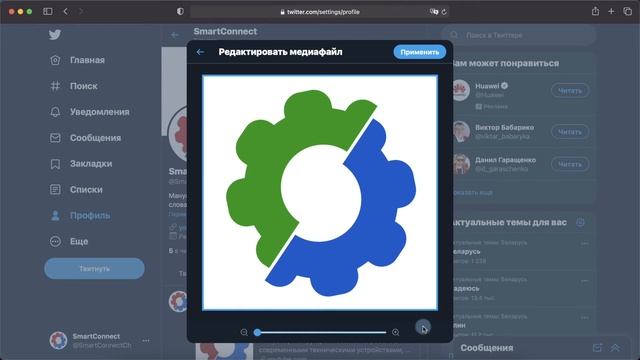The height and width of the screenshot is (360, 640).
Task: Open Списки lists
Action: pyautogui.click(x=76, y=189)
